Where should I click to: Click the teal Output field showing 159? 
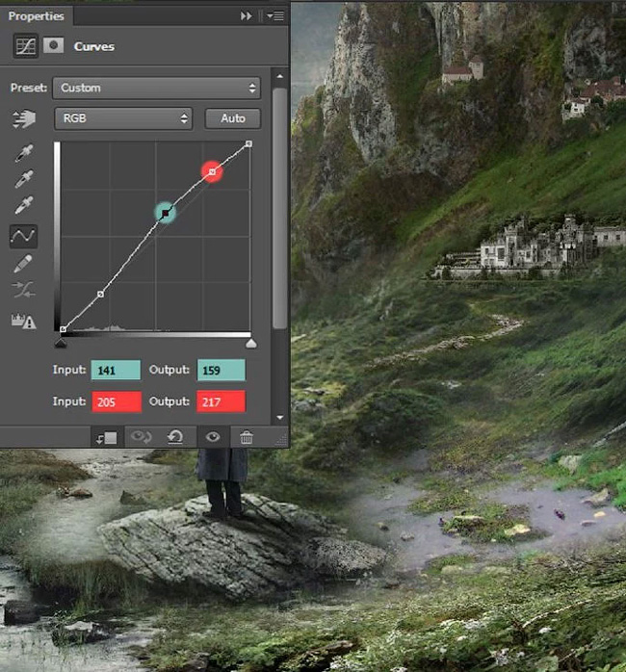222,370
